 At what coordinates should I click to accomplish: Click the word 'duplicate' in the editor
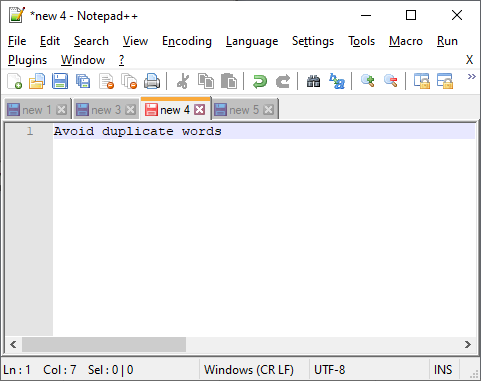(x=138, y=131)
